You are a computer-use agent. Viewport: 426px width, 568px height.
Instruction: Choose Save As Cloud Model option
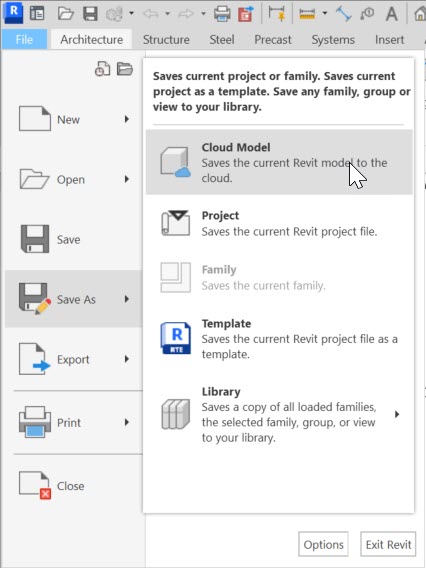point(279,162)
